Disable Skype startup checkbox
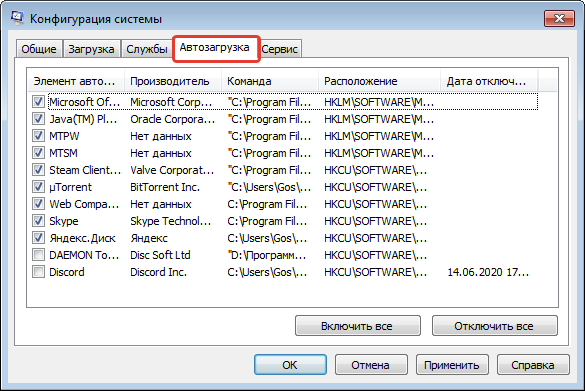Image resolution: width=585 pixels, height=391 pixels. pos(38,220)
